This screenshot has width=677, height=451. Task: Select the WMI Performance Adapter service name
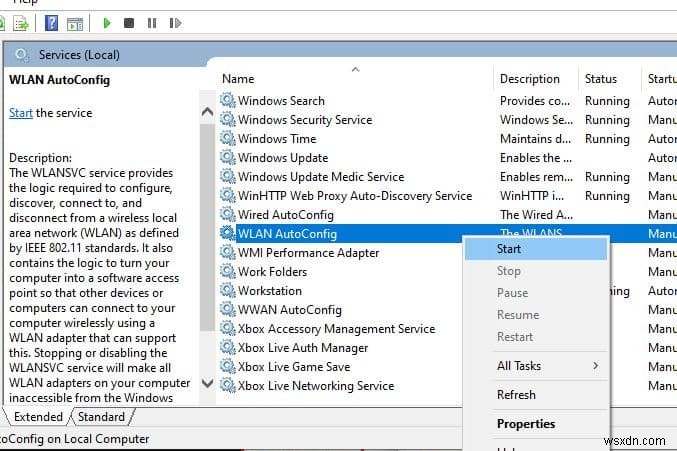309,252
